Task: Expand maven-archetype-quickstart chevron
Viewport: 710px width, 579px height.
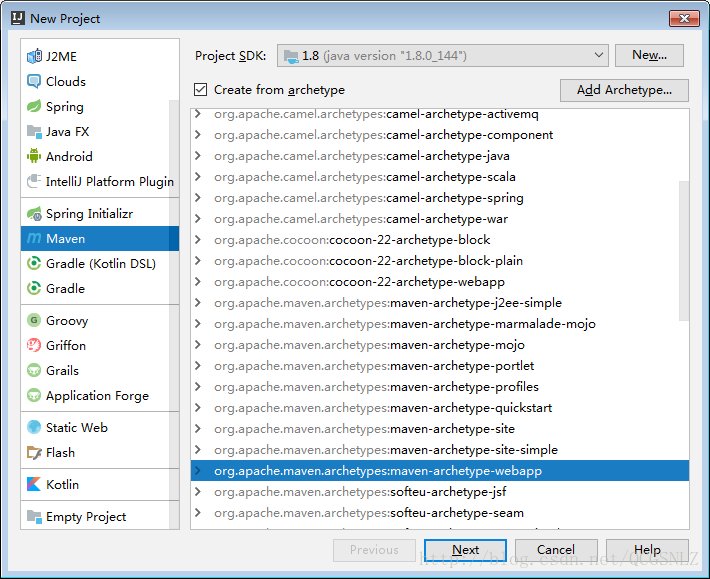Action: (x=198, y=407)
